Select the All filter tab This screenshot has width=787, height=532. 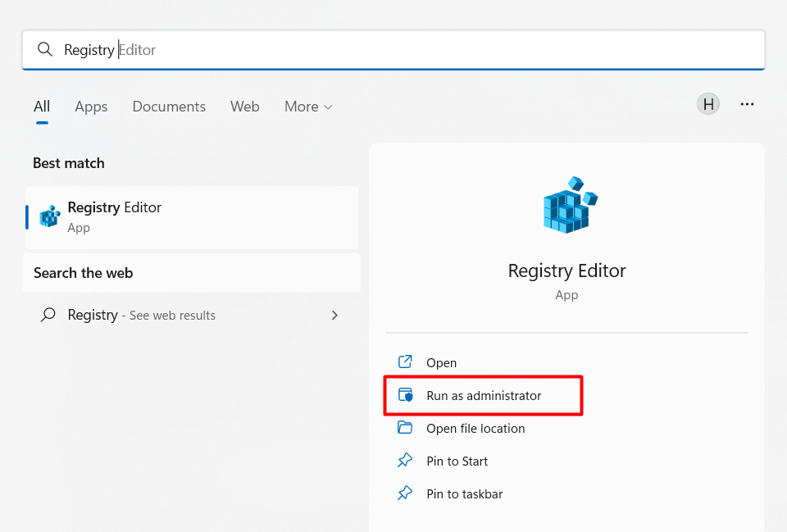point(42,107)
